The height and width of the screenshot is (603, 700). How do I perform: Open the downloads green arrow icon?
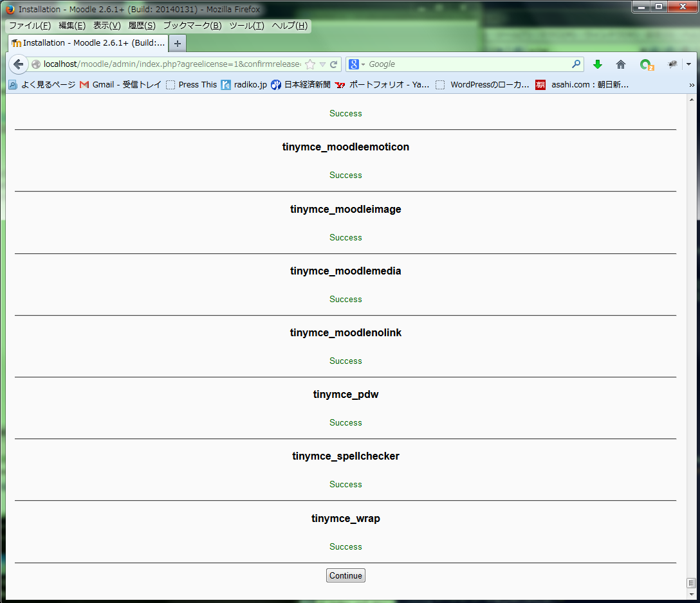pyautogui.click(x=597, y=64)
